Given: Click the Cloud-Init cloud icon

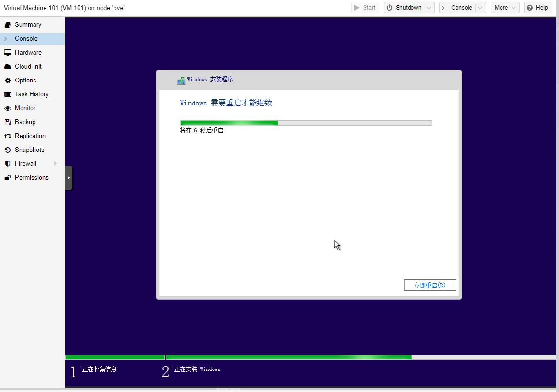Looking at the screenshot, I should pos(8,66).
